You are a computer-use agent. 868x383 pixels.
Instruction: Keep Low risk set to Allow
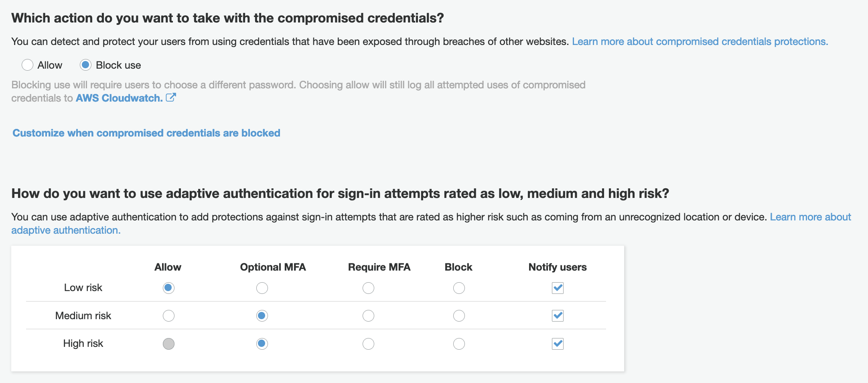pos(168,288)
